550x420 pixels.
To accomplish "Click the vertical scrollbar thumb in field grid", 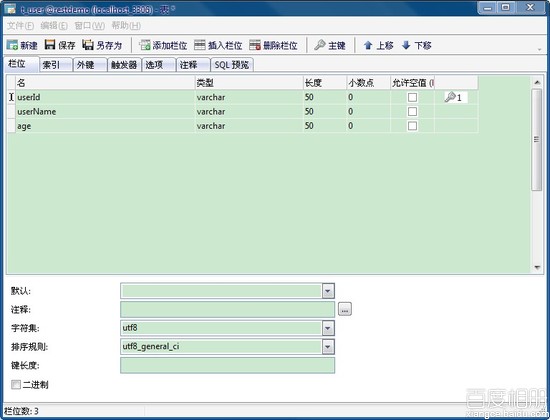I will (x=537, y=140).
